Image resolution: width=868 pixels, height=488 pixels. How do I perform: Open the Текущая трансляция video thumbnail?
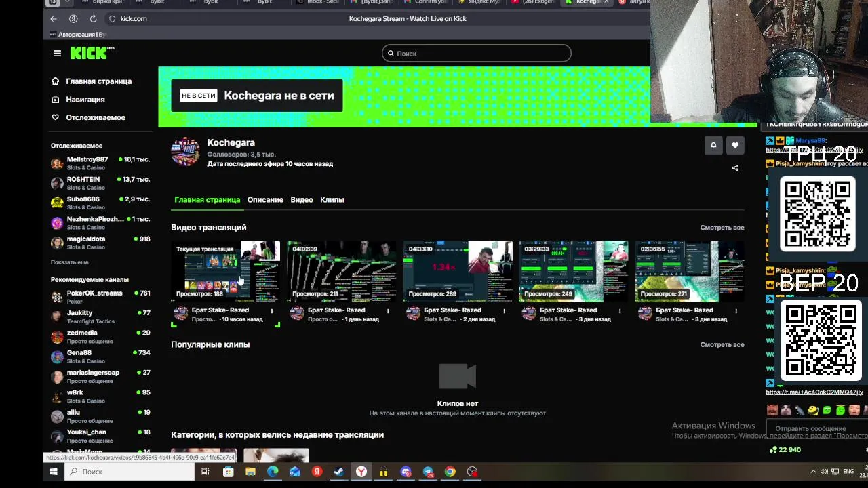[x=226, y=271]
